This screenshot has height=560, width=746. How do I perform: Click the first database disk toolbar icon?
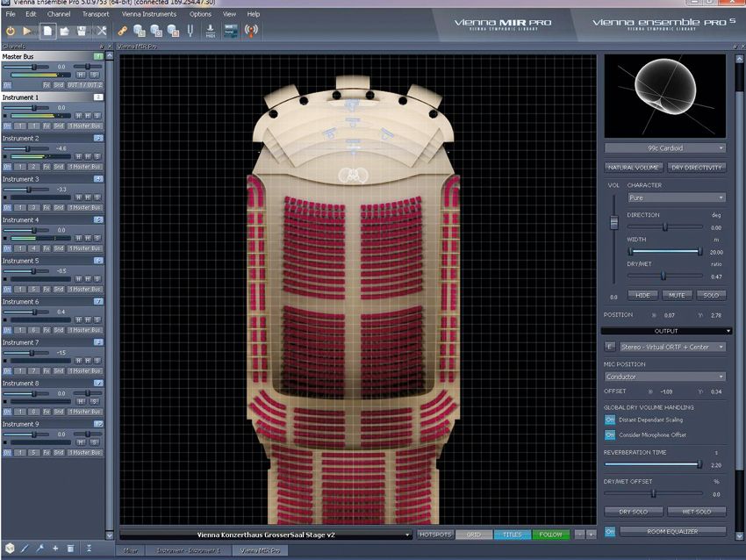pos(139,31)
